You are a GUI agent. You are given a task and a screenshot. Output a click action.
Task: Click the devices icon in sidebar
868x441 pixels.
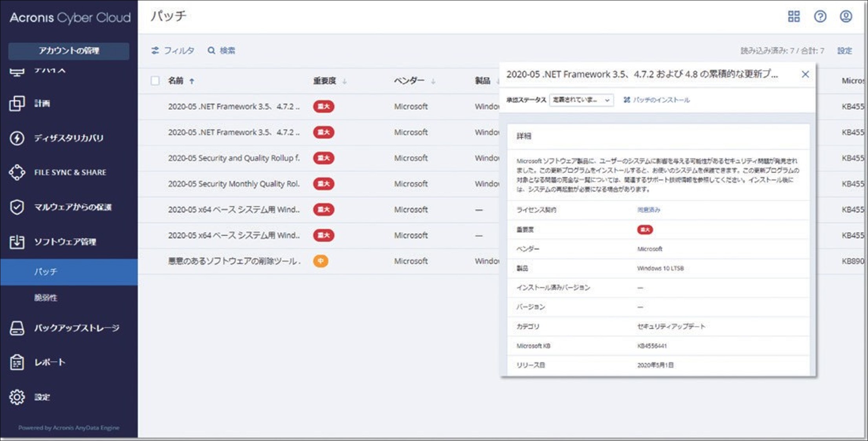pos(17,72)
